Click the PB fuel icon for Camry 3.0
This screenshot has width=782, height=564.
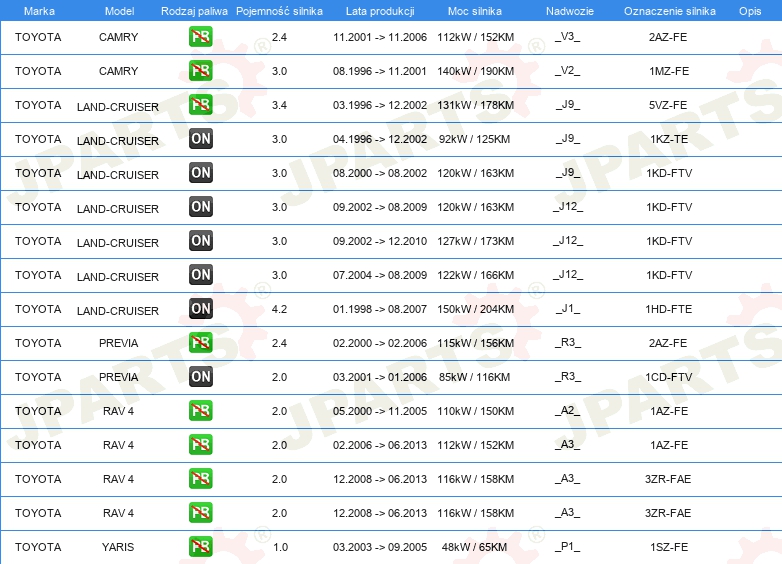pyautogui.click(x=200, y=71)
